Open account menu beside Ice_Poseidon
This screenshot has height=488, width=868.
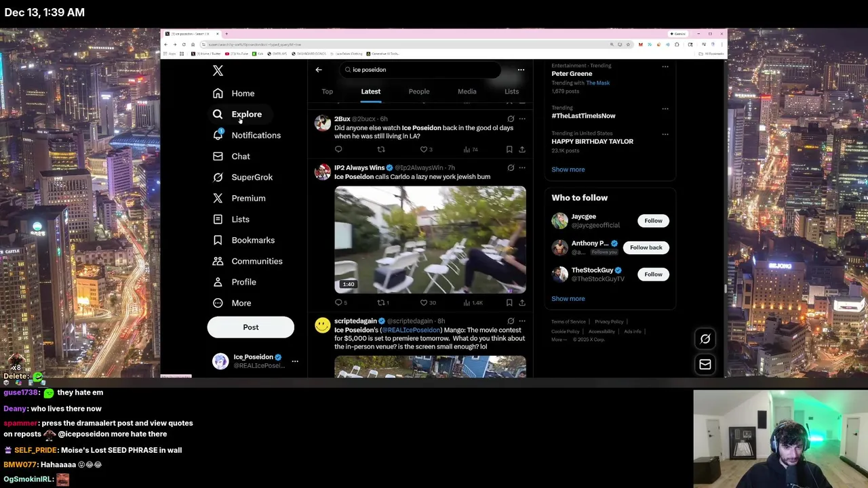point(294,362)
